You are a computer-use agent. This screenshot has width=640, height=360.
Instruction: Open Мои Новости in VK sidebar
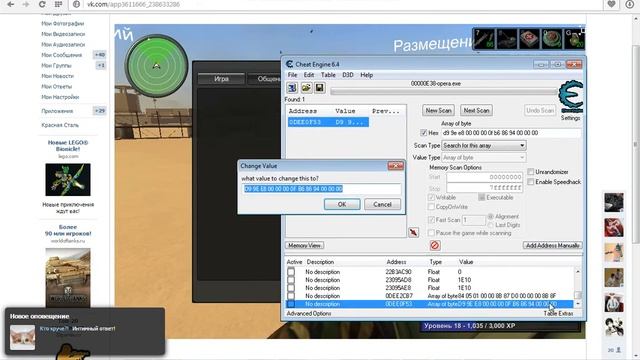tap(58, 76)
